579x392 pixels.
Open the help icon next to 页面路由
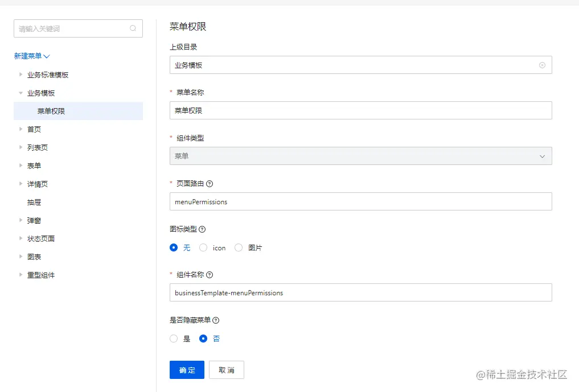click(x=210, y=184)
